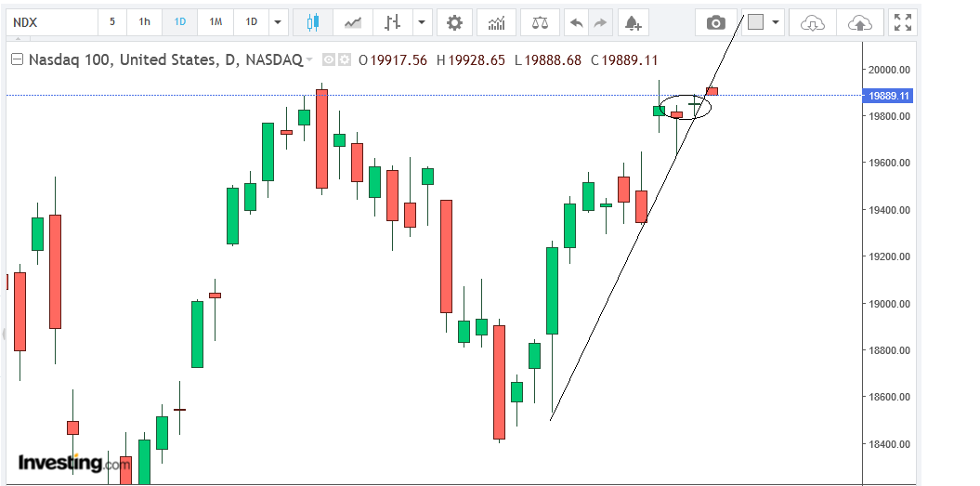Toggle visibility eye next to NASDAQ legend
The image size is (980, 486).
pyautogui.click(x=328, y=59)
